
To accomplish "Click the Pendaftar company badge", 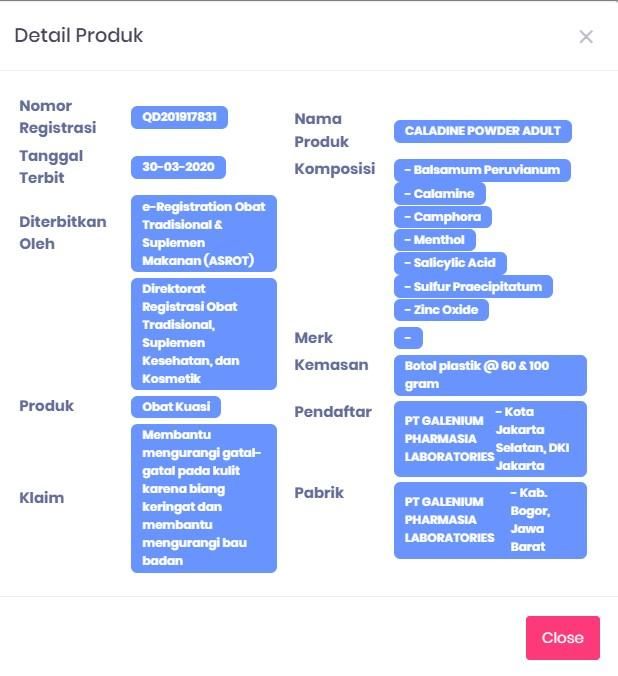I will (490, 439).
